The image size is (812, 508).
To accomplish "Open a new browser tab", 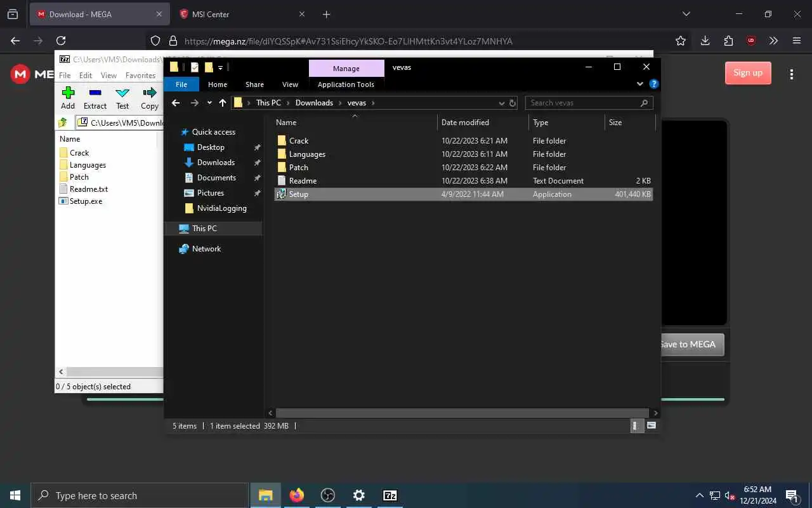I will pos(326,14).
